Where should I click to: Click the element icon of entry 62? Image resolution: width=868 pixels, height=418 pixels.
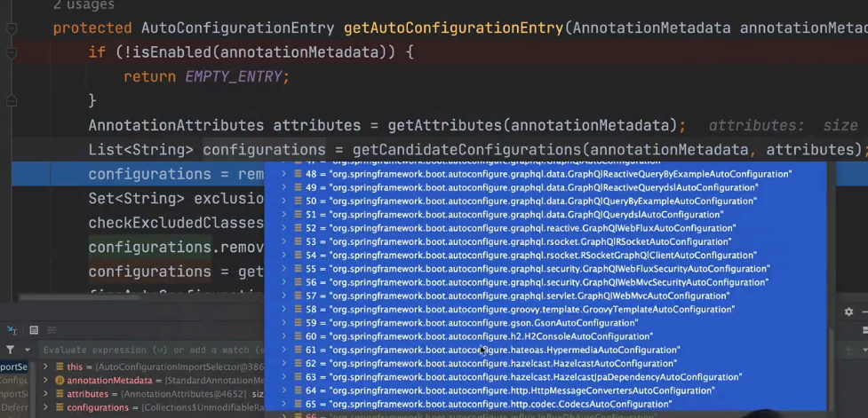coord(298,363)
